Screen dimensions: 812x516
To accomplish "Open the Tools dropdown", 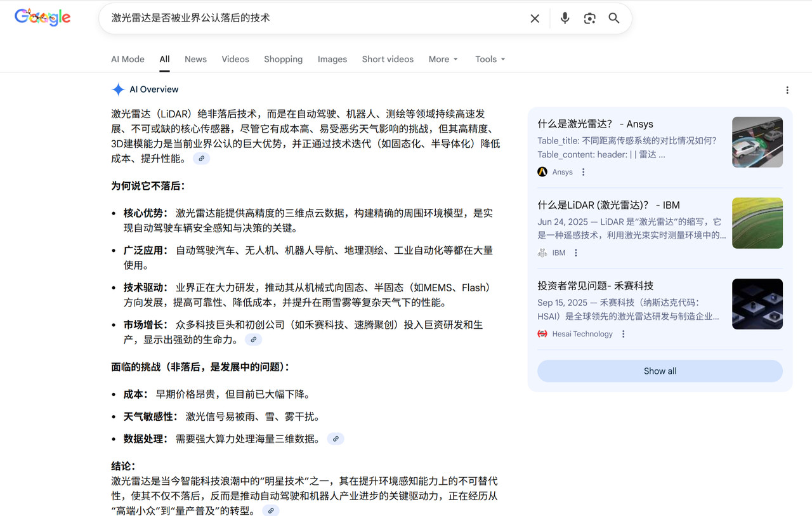I will coord(488,59).
